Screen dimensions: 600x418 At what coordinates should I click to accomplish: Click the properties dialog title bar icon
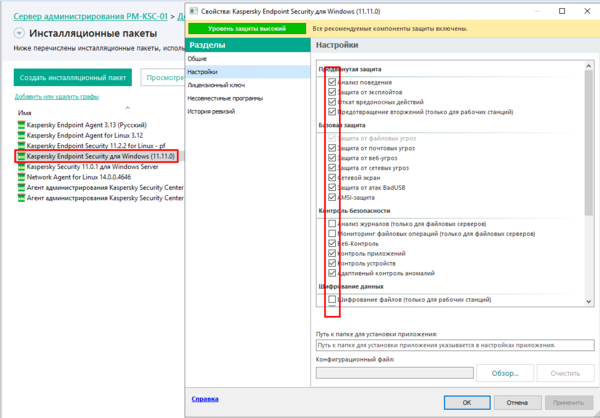(194, 11)
